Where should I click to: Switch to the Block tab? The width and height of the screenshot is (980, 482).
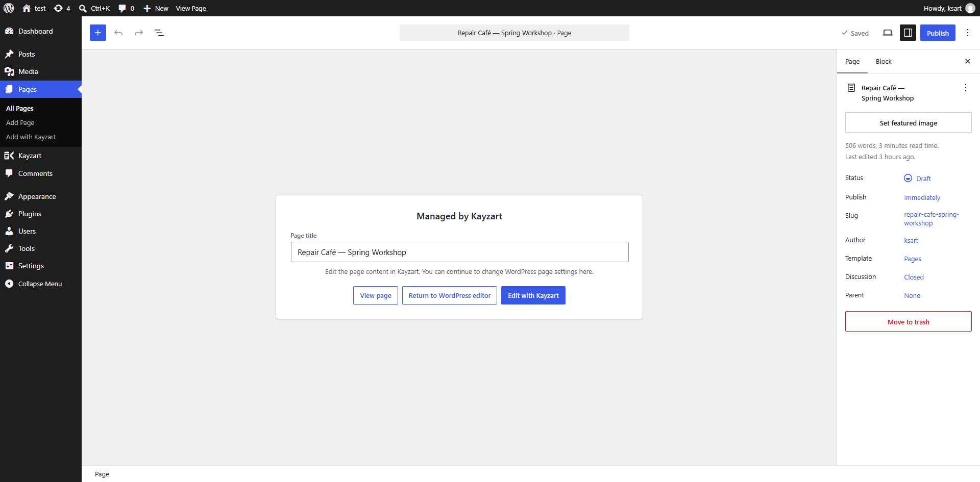884,62
